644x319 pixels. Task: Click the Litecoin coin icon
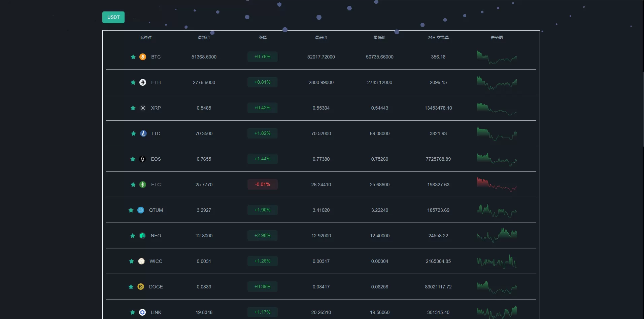143,133
